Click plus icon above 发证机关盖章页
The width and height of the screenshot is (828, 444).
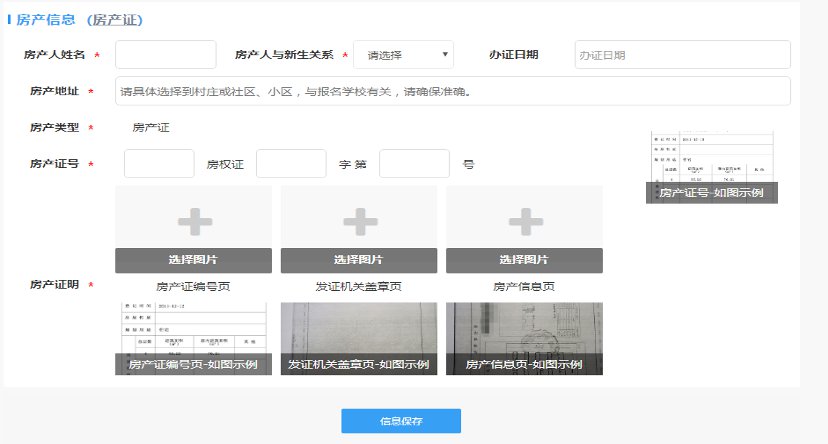pos(359,220)
